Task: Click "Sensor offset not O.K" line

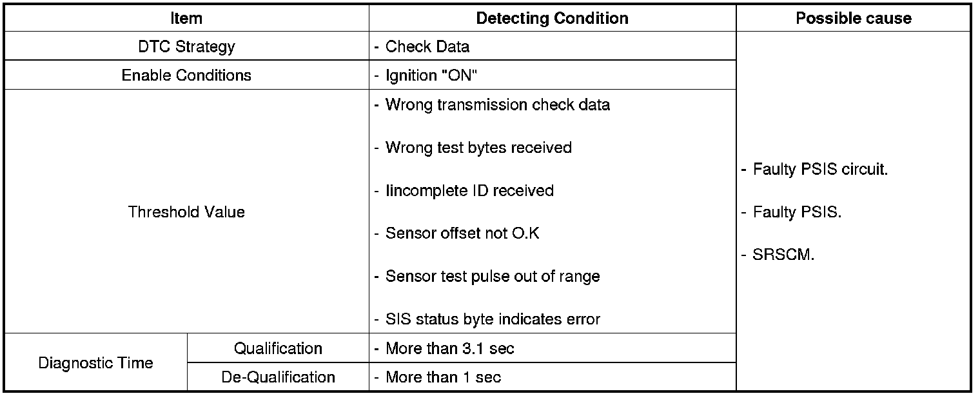Action: click(x=462, y=233)
